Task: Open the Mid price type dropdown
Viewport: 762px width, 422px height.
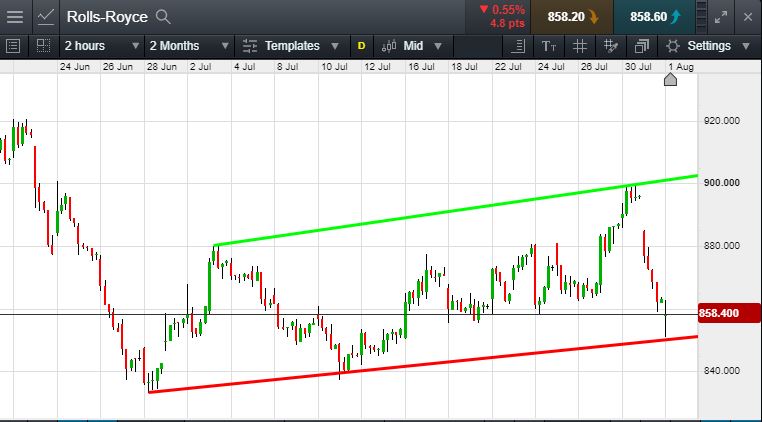Action: pyautogui.click(x=412, y=46)
